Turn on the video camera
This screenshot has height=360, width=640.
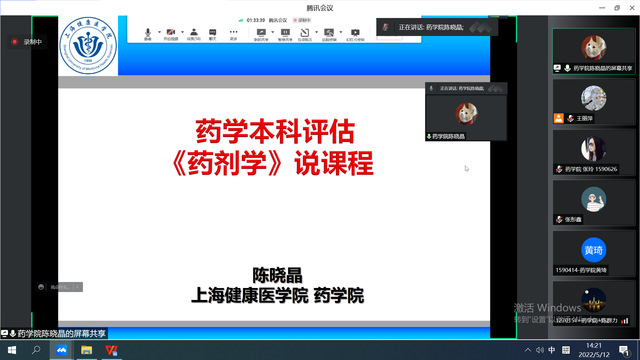pos(171,34)
